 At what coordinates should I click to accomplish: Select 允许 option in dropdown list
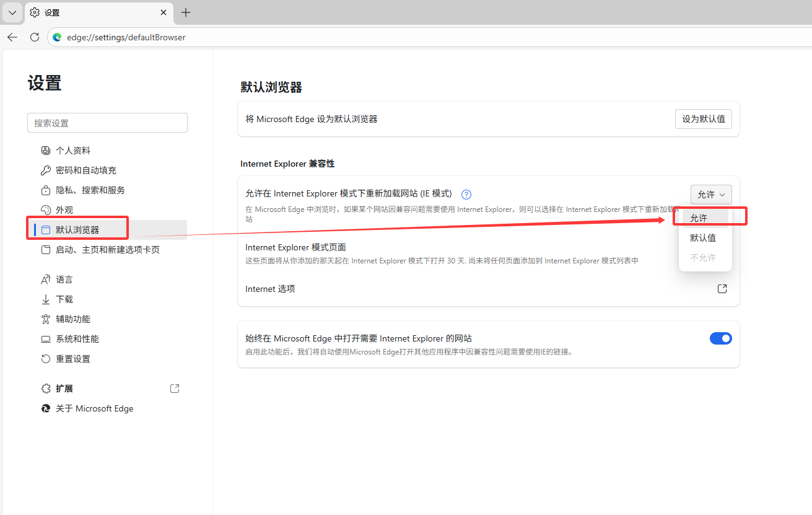699,218
